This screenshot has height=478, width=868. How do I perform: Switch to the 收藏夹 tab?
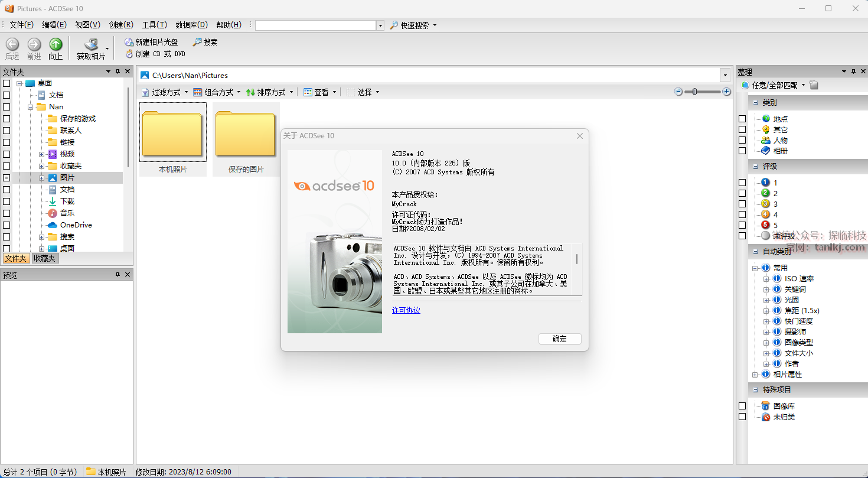[44, 258]
